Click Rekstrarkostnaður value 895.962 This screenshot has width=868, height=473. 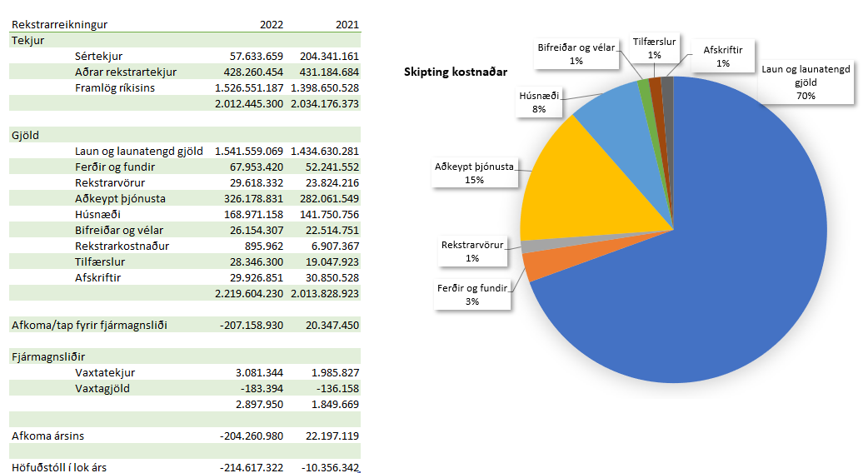pos(264,246)
